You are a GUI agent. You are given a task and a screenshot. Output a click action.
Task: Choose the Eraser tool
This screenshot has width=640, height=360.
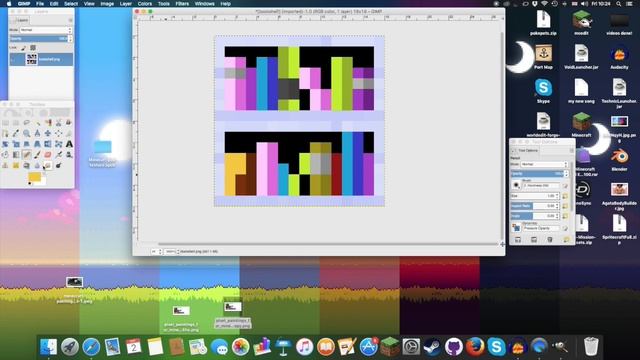click(x=48, y=154)
